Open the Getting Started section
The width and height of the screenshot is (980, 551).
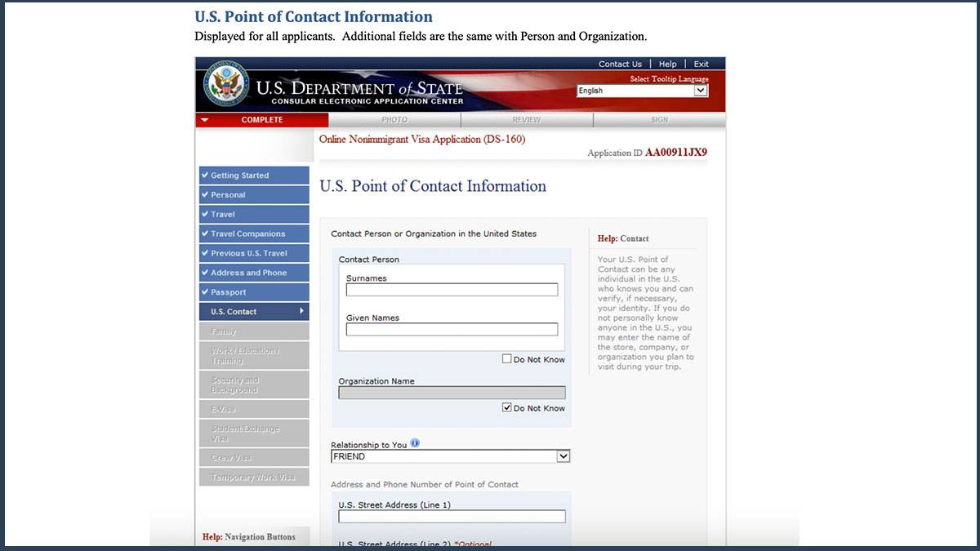click(254, 176)
